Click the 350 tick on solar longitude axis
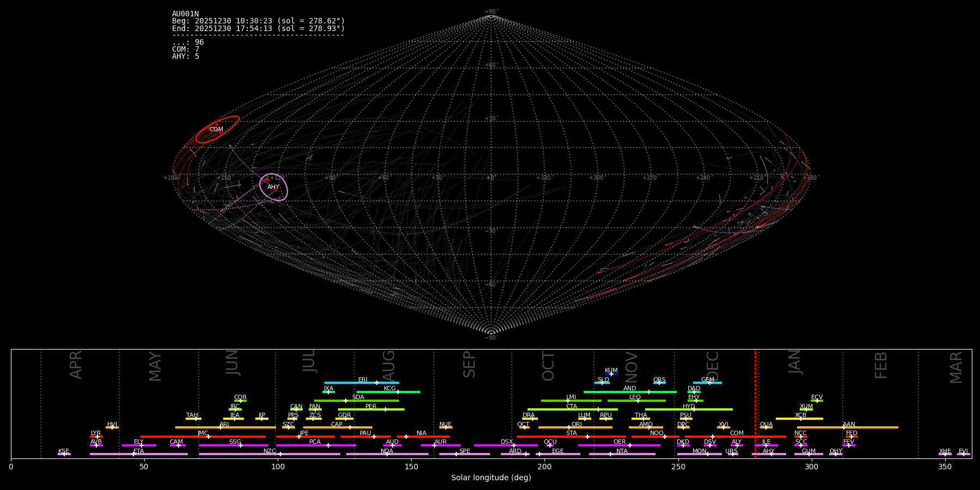Image resolution: width=980 pixels, height=490 pixels. coord(945,467)
